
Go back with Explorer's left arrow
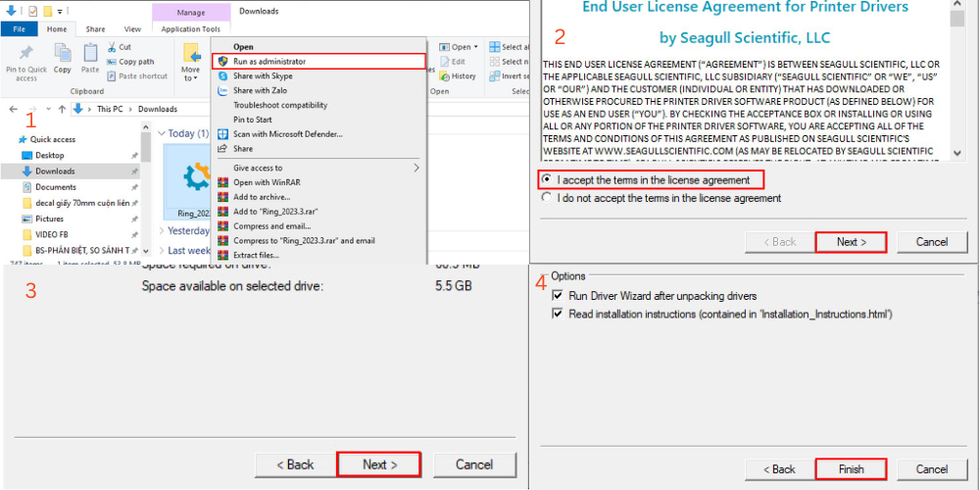coord(14,109)
